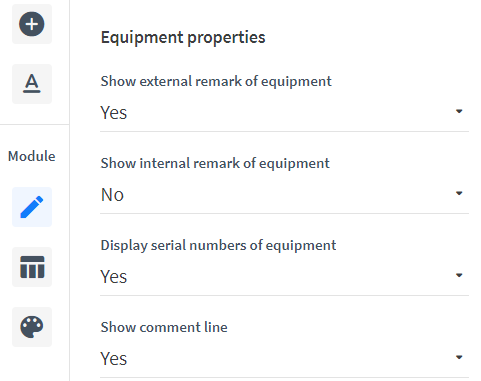This screenshot has width=481, height=381.
Task: Click Yes value under external remark
Action: pos(114,113)
